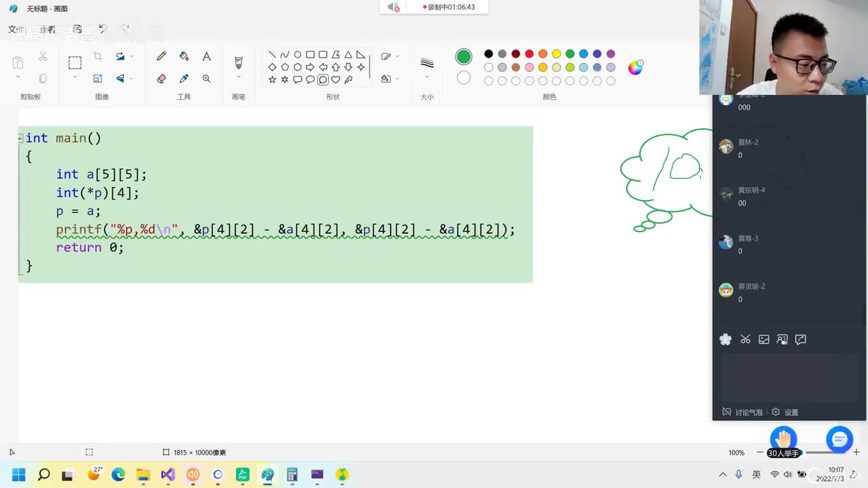Open the Edit colors wheel
This screenshot has height=488, width=868.
pos(635,67)
